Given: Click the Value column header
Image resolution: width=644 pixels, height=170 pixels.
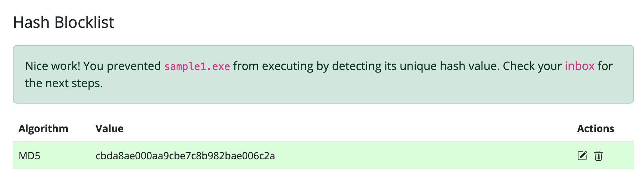Looking at the screenshot, I should (x=110, y=129).
